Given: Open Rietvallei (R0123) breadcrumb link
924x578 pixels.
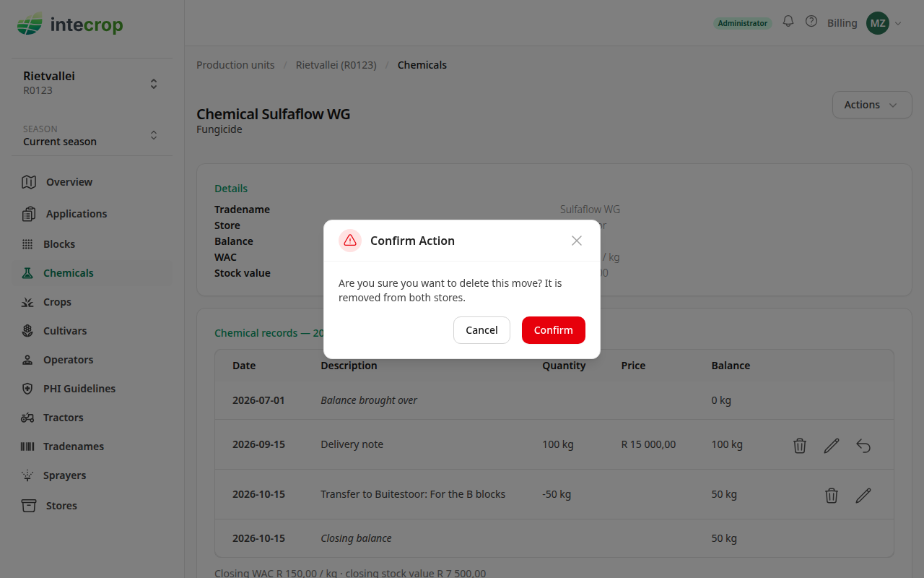Looking at the screenshot, I should coord(336,65).
